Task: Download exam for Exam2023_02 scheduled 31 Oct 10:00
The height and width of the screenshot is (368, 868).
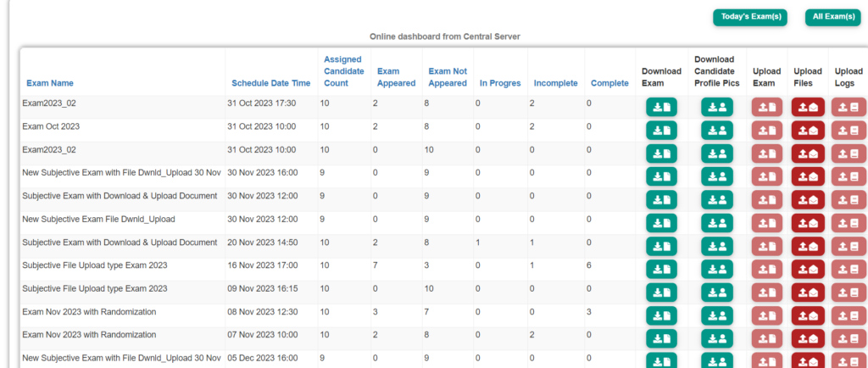Action: (x=661, y=153)
